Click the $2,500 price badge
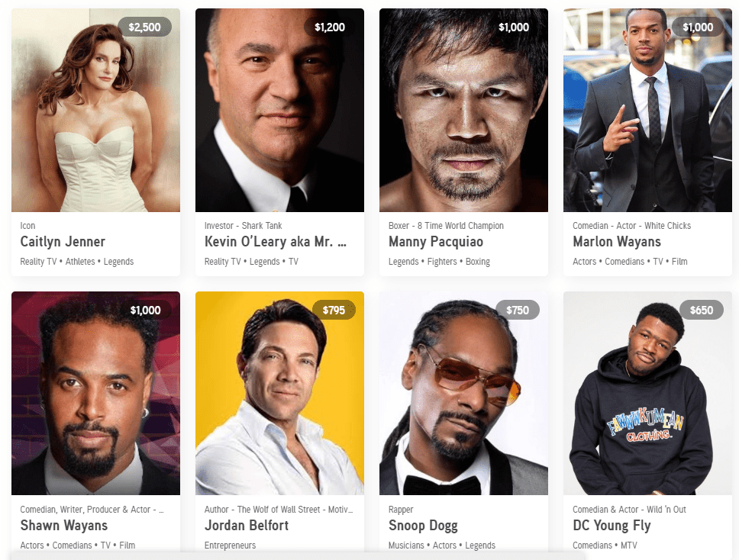The image size is (739, 560). tap(145, 27)
